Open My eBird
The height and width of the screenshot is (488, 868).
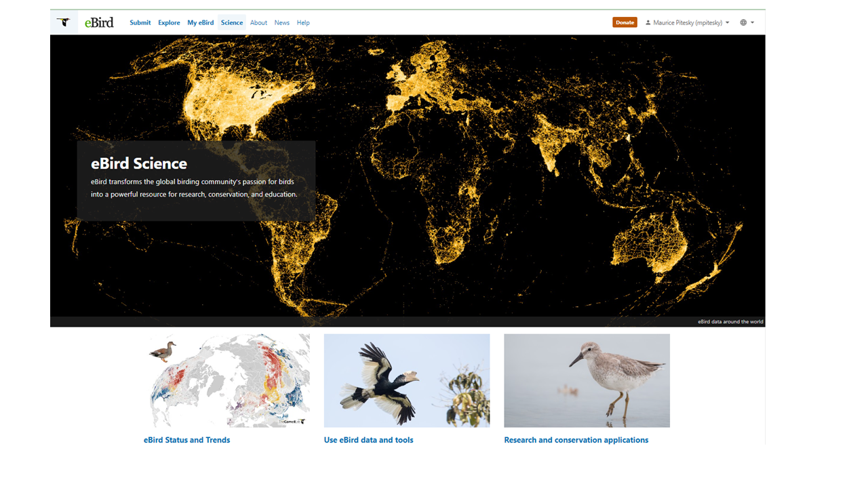200,22
